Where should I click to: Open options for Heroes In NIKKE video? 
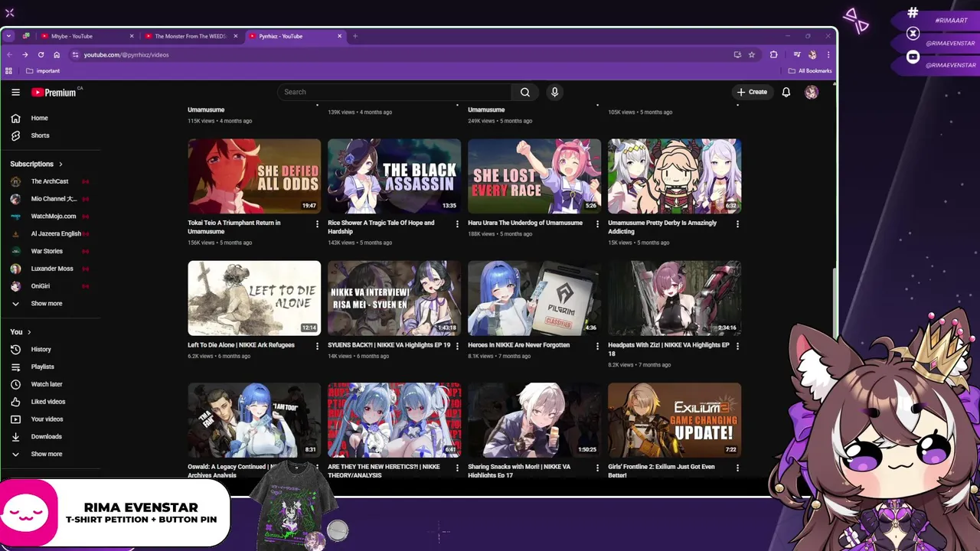coord(597,346)
